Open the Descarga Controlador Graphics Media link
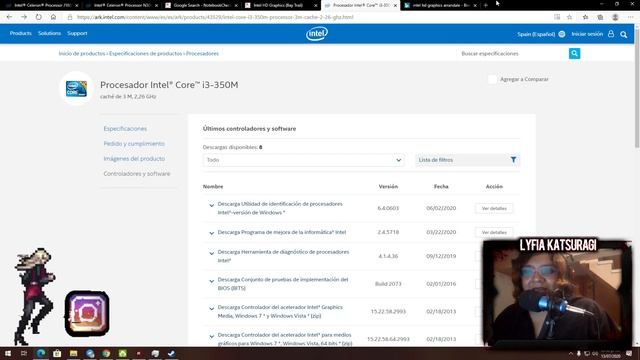640x360 pixels. point(280,311)
